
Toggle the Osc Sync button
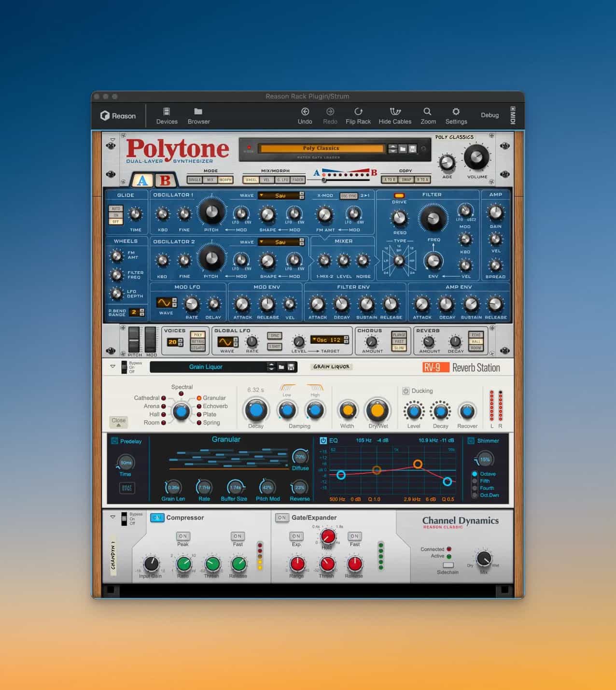pyautogui.click(x=349, y=196)
